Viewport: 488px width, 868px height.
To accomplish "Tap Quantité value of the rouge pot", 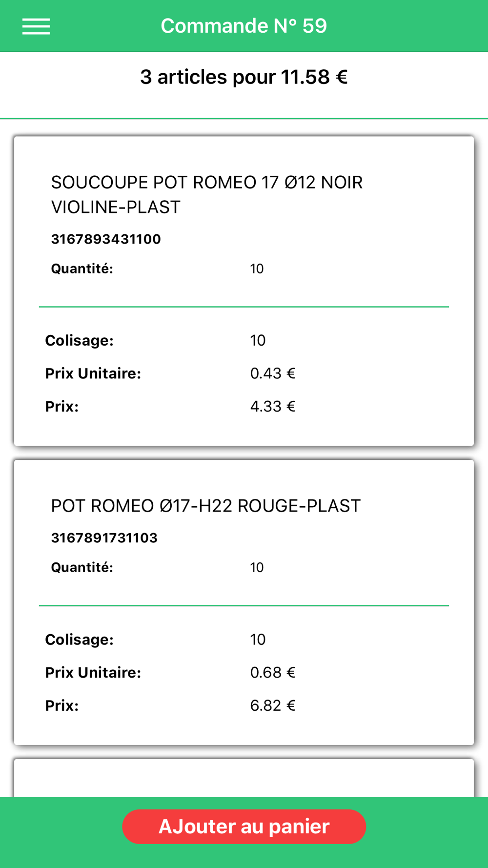I will coord(257,567).
